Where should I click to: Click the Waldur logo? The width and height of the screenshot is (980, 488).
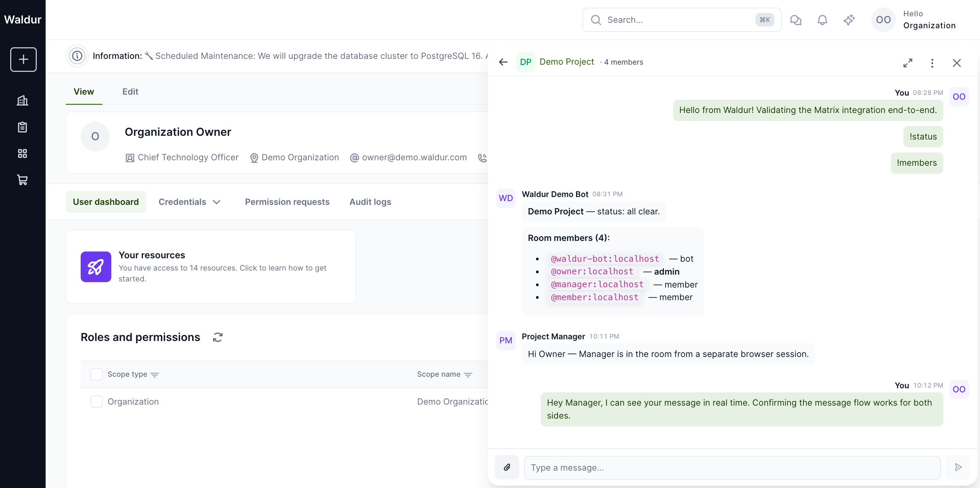pos(22,20)
